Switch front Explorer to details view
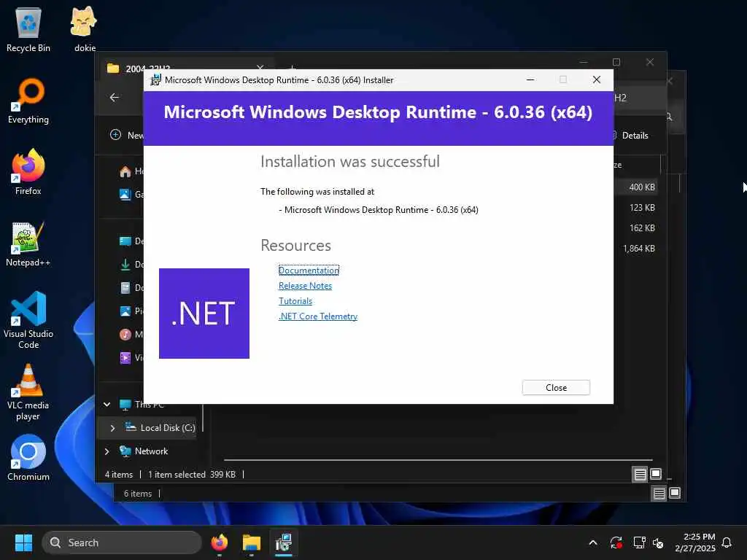Image resolution: width=747 pixels, height=560 pixels. pyautogui.click(x=640, y=474)
